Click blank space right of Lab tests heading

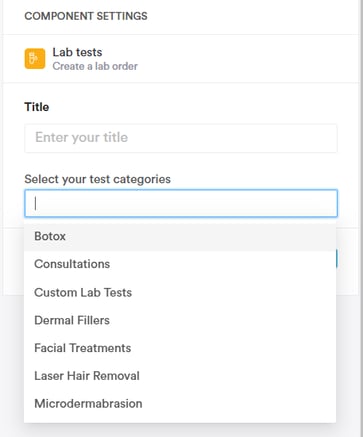(247, 59)
